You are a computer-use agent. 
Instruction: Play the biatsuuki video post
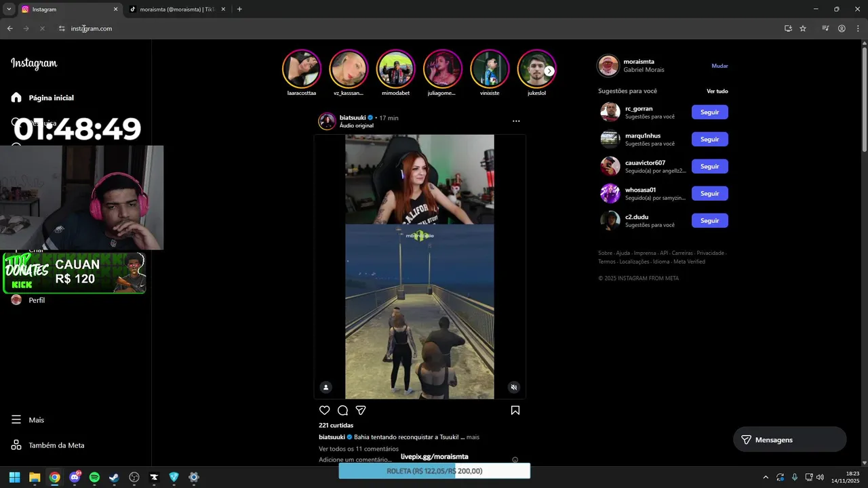[419, 266]
